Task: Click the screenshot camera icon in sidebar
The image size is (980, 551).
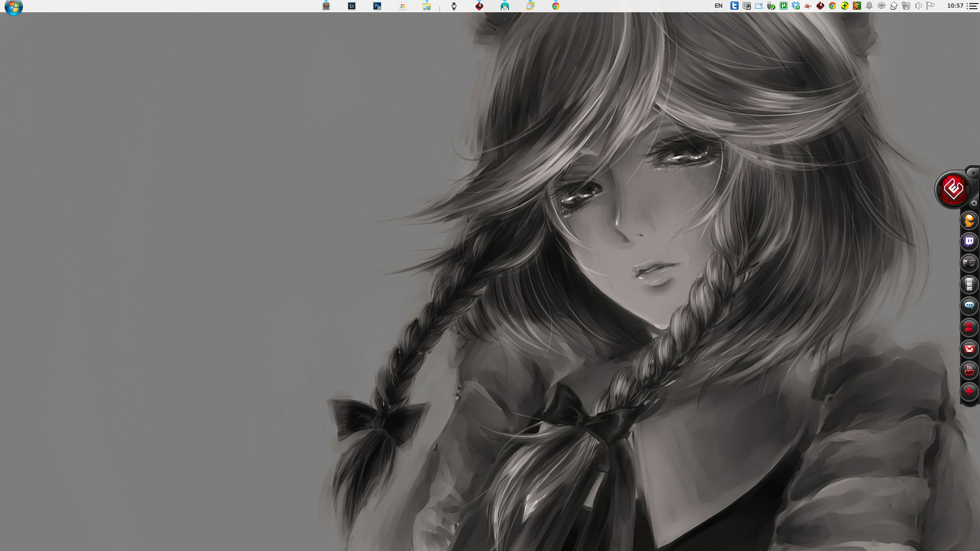Action: click(x=969, y=263)
